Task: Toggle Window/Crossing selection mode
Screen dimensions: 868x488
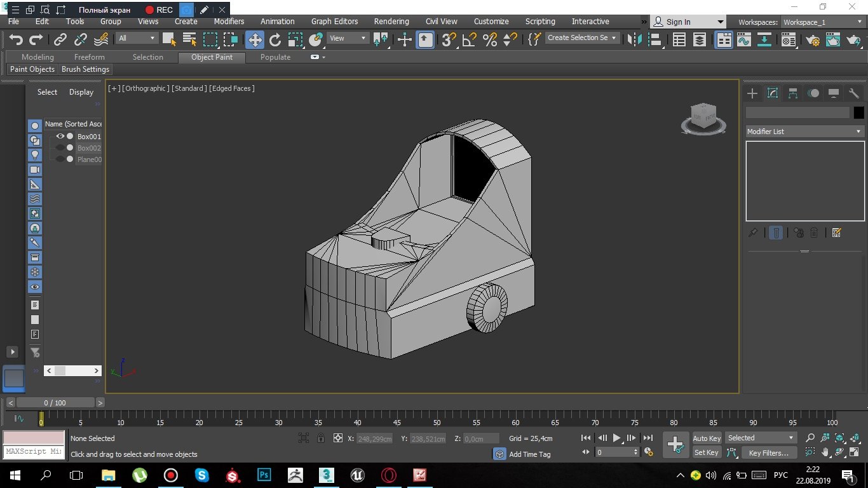Action: [x=231, y=40]
